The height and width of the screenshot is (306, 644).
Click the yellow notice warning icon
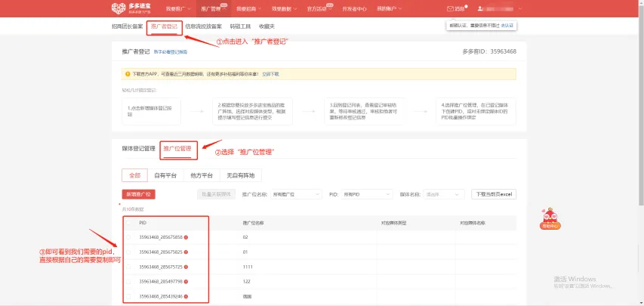point(128,75)
